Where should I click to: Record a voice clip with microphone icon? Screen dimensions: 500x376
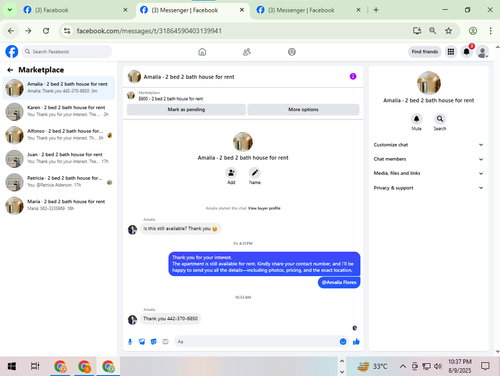pyautogui.click(x=130, y=342)
